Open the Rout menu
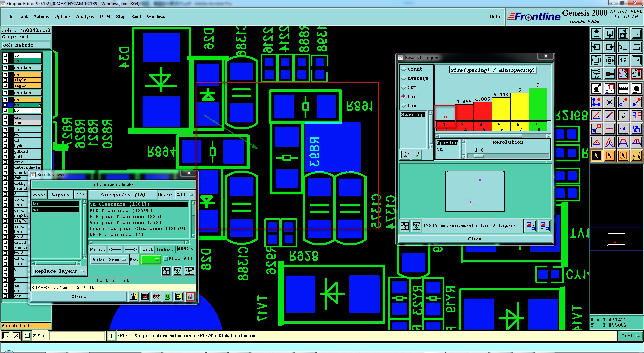 [136, 16]
